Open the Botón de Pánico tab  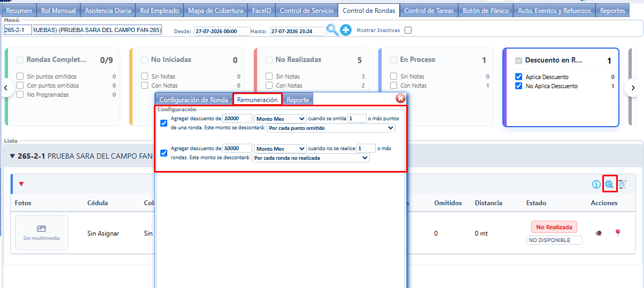click(486, 10)
